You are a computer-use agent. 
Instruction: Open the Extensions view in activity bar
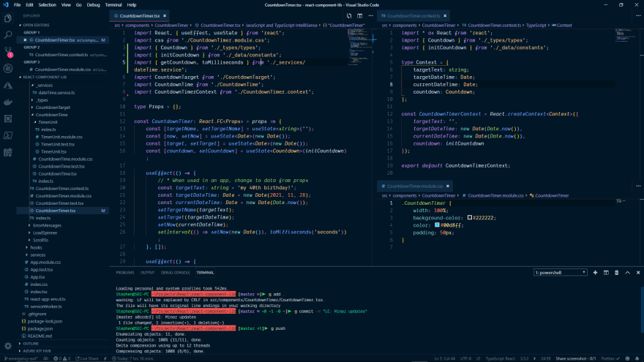(8, 119)
